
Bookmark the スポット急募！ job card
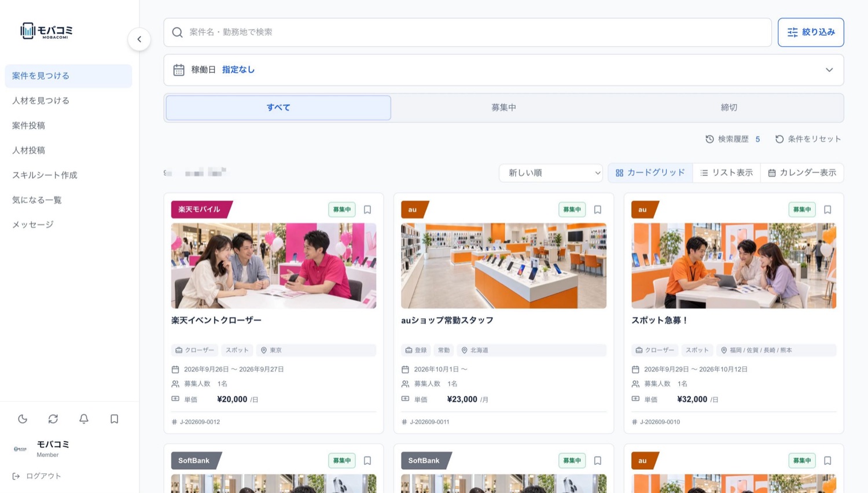pos(827,209)
